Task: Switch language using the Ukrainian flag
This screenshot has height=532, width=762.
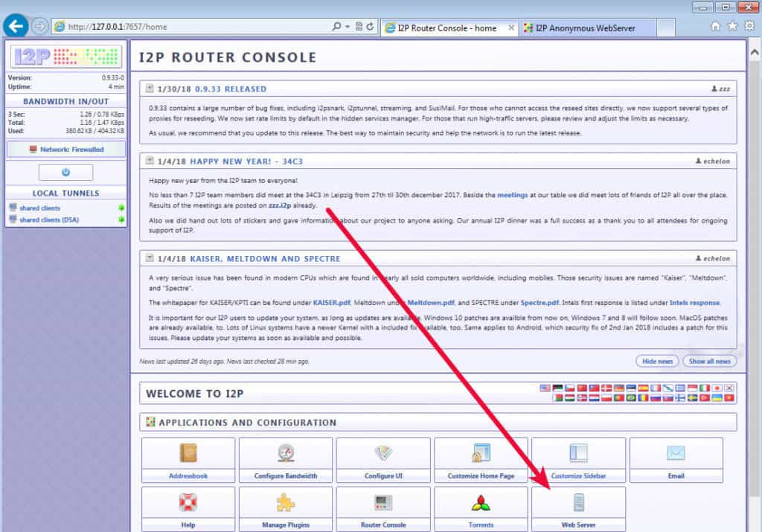Action: point(717,398)
